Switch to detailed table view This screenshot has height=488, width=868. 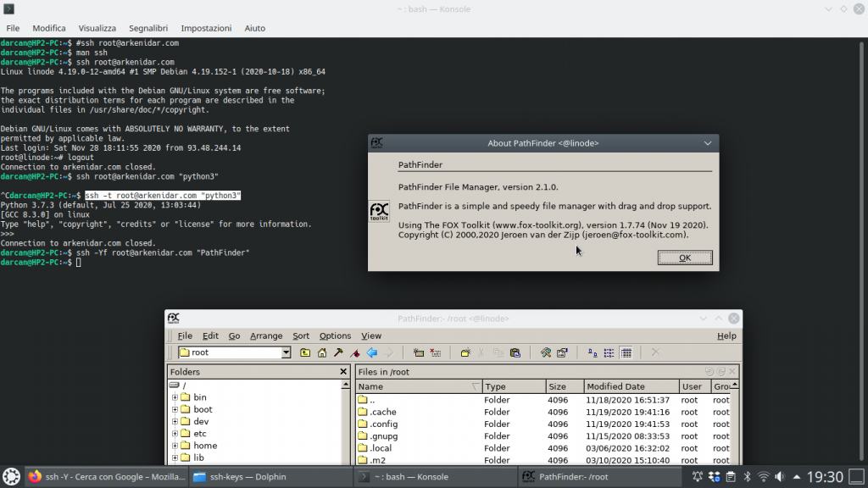click(626, 352)
